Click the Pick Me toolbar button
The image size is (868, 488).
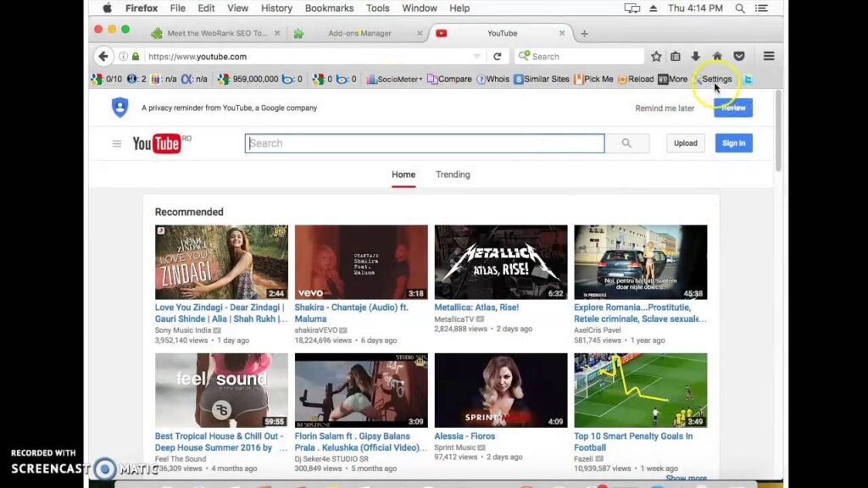[x=594, y=79]
